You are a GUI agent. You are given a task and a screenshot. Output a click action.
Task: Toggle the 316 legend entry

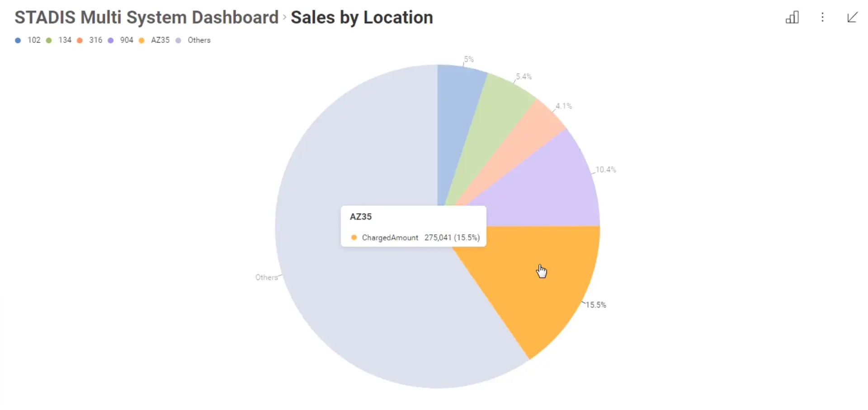[x=90, y=40]
